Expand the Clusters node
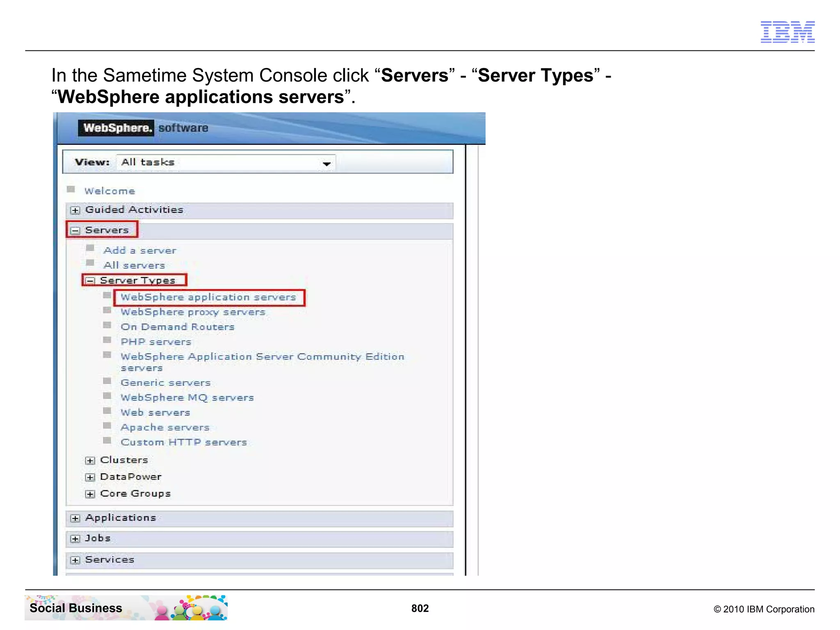The image size is (840, 630). (x=90, y=461)
